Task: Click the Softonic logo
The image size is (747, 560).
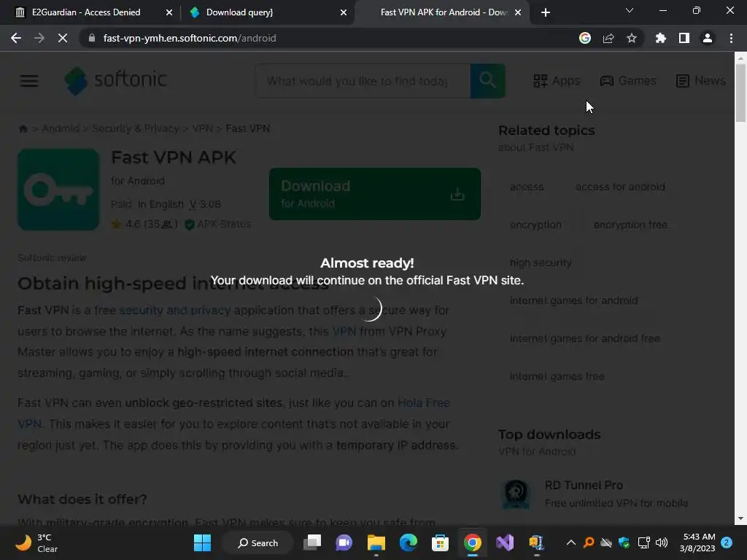Action: [116, 80]
